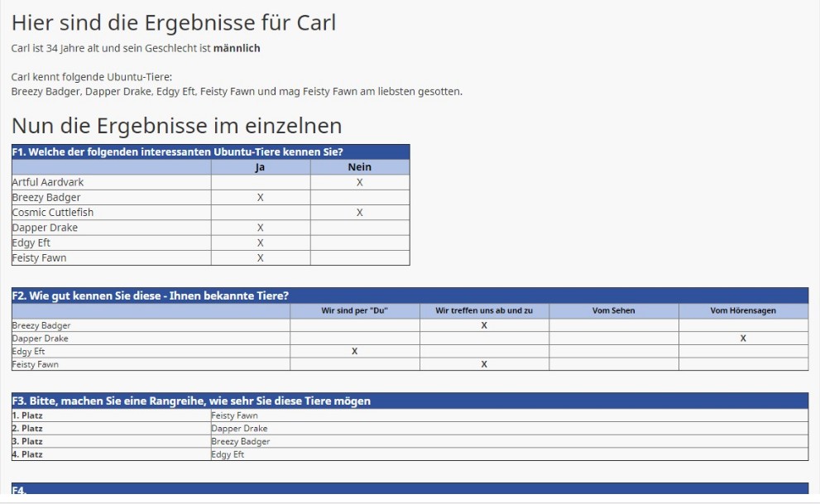Click the "Vom Hörensagen" column header
This screenshot has width=820, height=504.
743,310
